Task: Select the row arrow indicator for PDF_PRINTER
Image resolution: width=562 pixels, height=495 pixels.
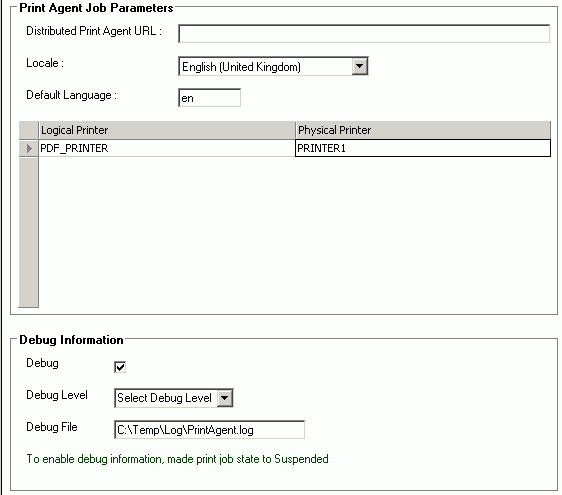Action: point(29,148)
